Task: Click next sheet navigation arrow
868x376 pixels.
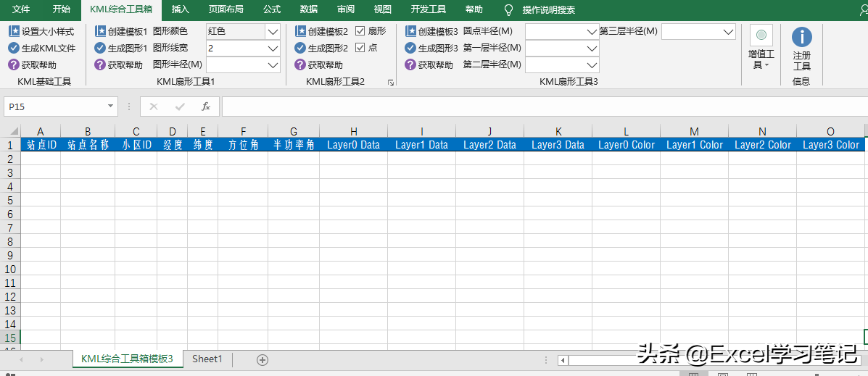Action: [41, 360]
